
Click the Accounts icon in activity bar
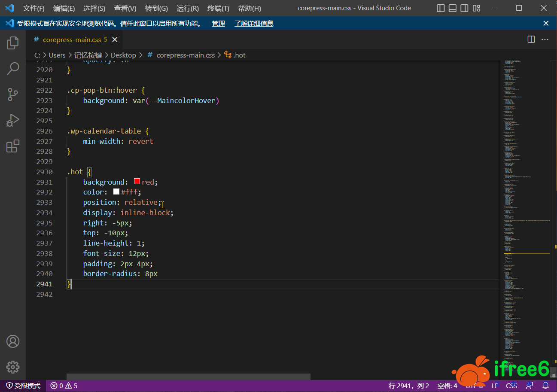point(13,341)
